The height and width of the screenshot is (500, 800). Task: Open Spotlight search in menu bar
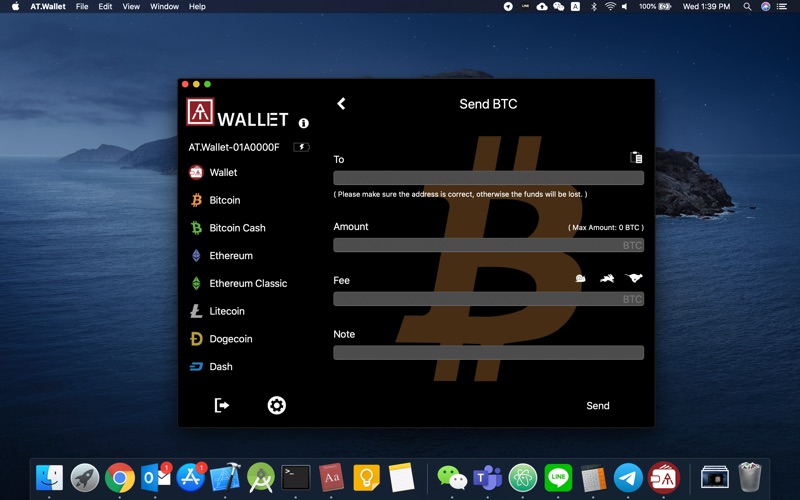[747, 7]
